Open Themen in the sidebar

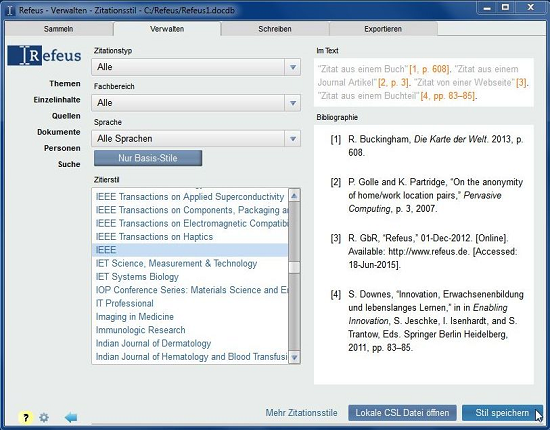tap(65, 83)
